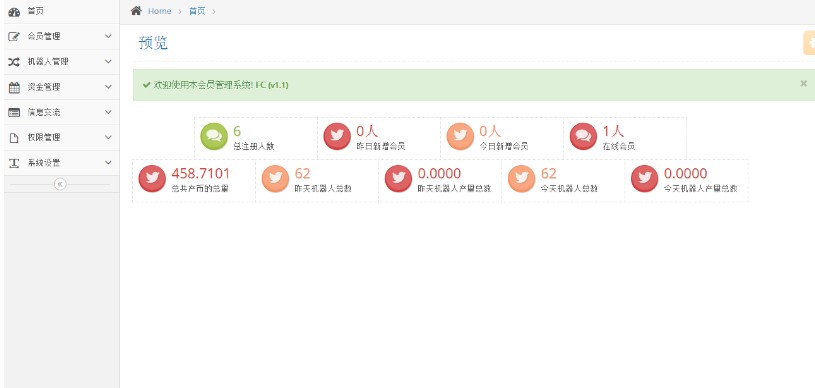The height and width of the screenshot is (388, 815).
Task: Click the chat bubble icon for online members
Action: pos(583,136)
